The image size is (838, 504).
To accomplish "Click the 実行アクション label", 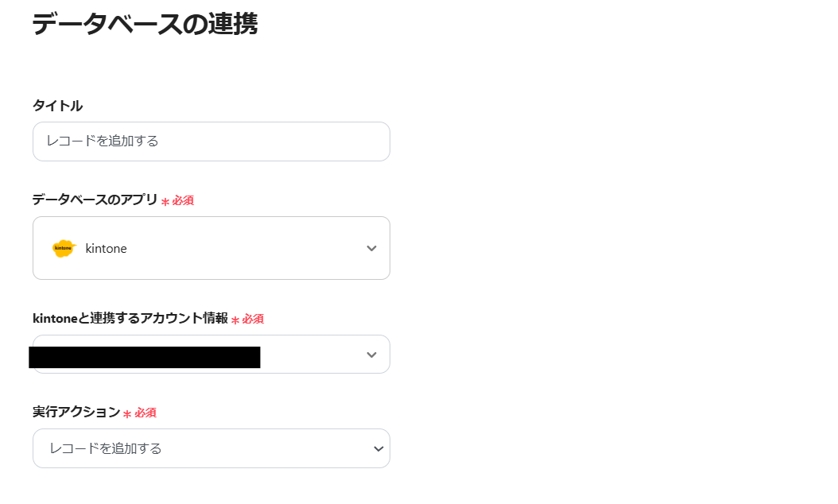I will (x=76, y=413).
